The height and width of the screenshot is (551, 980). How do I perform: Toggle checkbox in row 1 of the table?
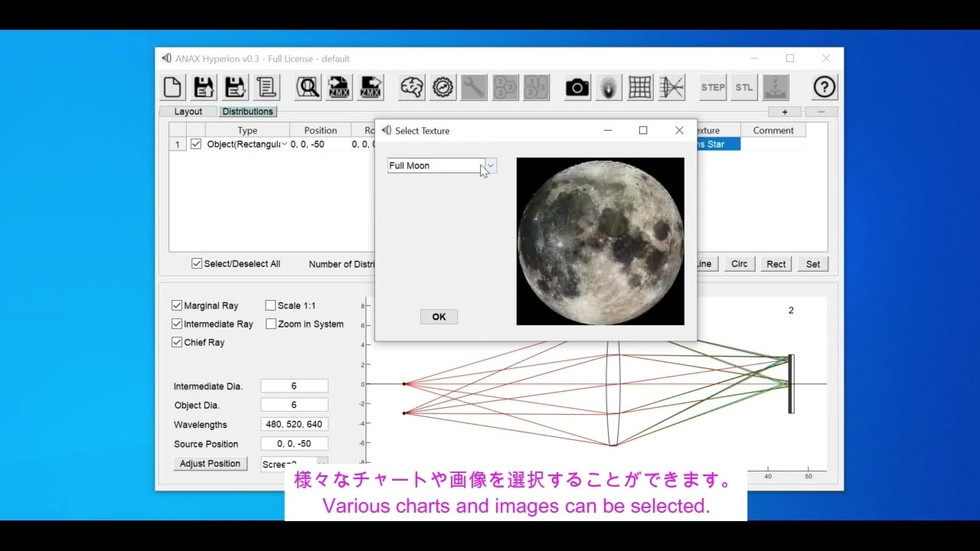coord(196,144)
